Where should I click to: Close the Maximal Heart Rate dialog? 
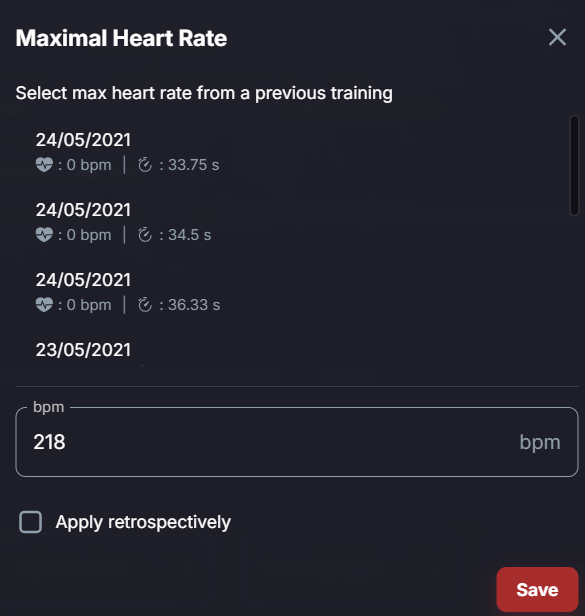coord(557,38)
